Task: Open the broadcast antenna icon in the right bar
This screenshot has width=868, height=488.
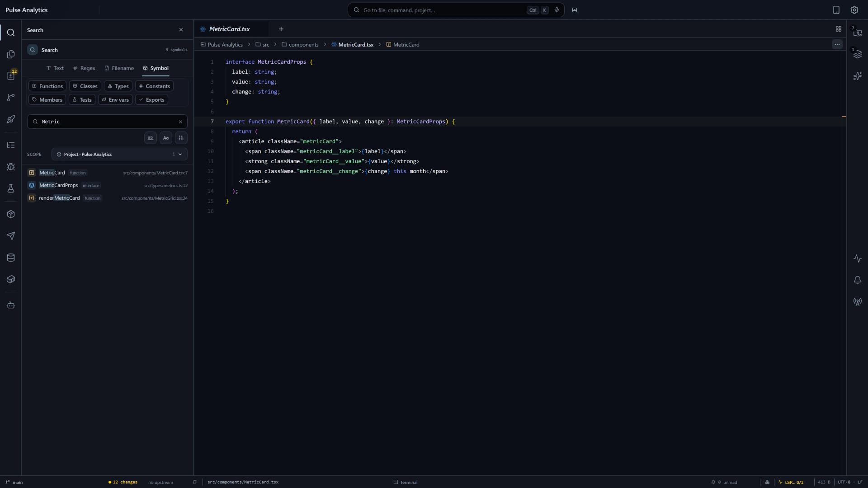Action: pyautogui.click(x=858, y=302)
